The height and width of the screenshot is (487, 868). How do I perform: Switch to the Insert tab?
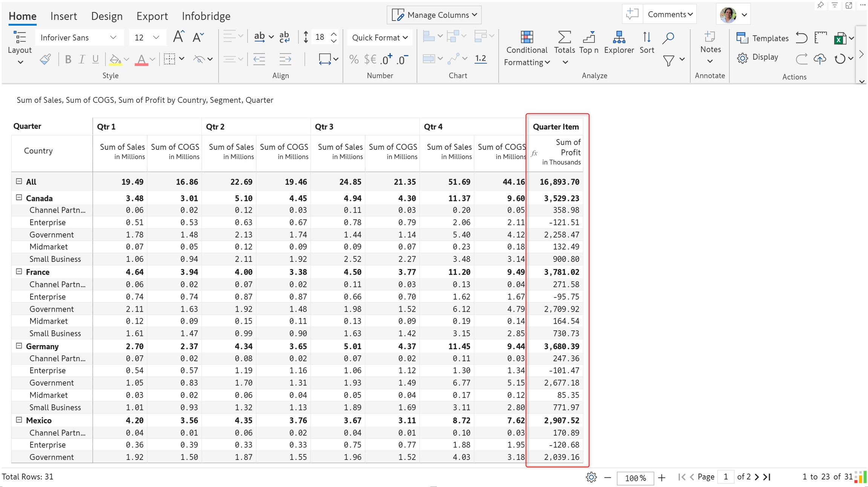pos(63,16)
